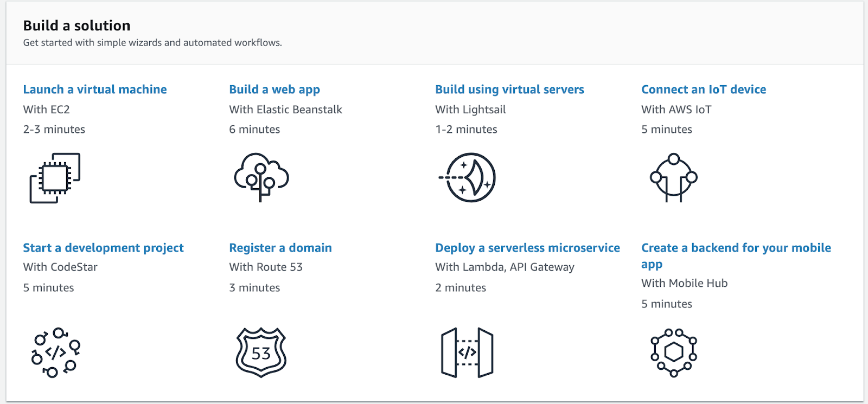Click the Lambda API Gateway icon

pos(467,352)
